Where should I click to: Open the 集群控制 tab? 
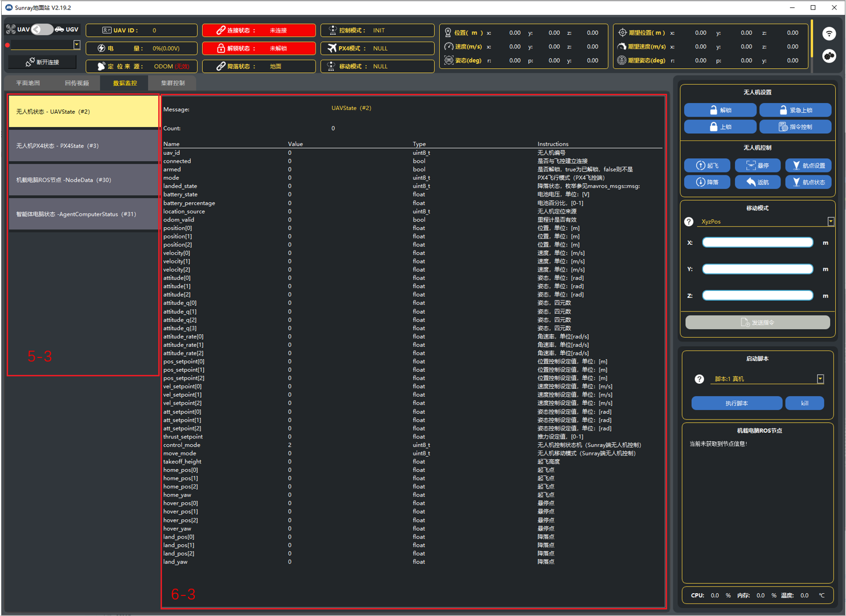pos(173,83)
